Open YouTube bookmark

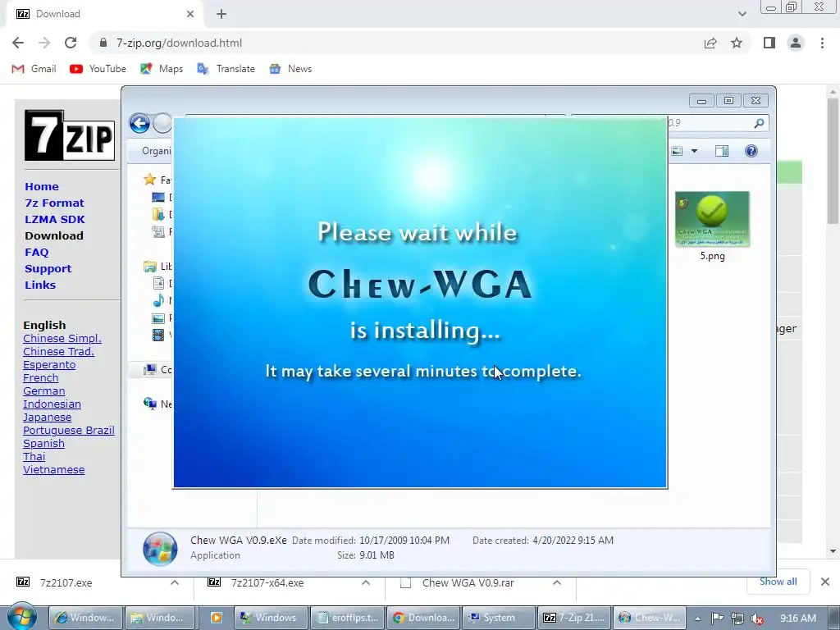[98, 69]
